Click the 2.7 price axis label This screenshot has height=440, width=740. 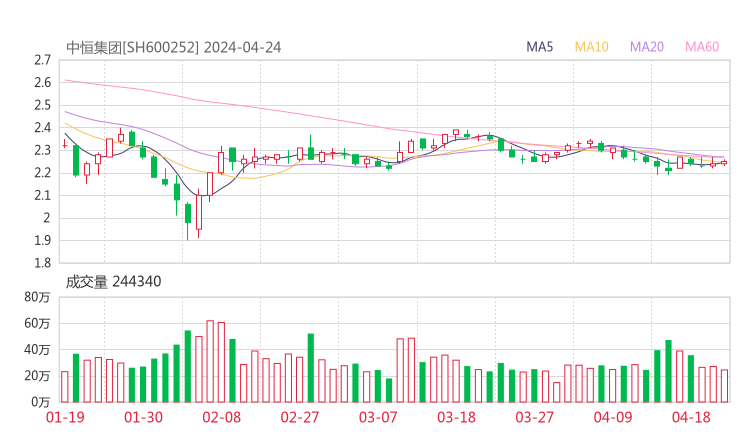[42, 60]
